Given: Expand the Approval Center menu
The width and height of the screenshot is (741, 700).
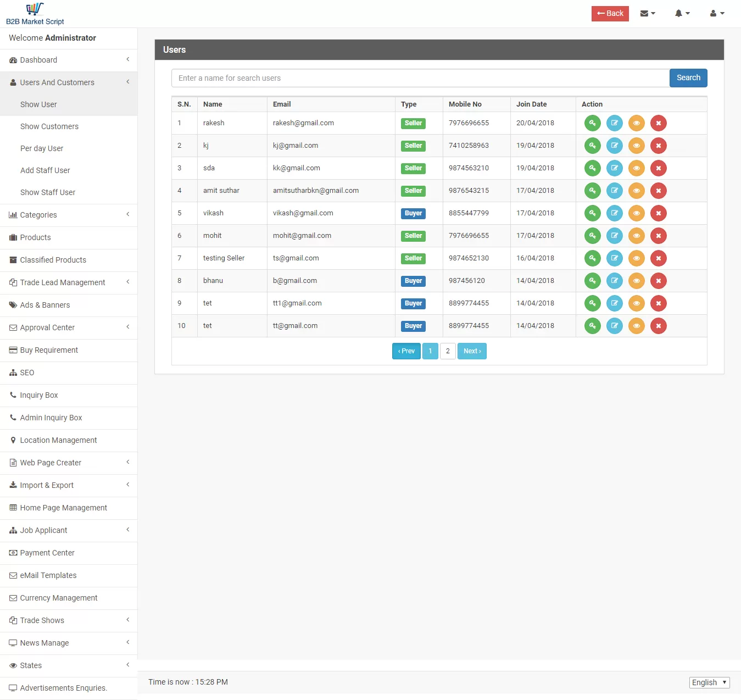Looking at the screenshot, I should click(69, 327).
